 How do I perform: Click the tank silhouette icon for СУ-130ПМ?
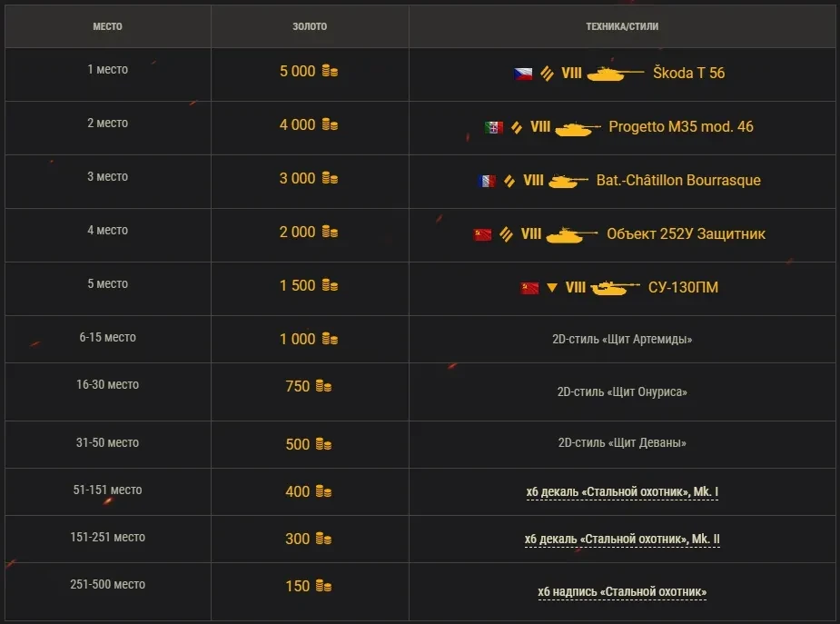click(616, 288)
